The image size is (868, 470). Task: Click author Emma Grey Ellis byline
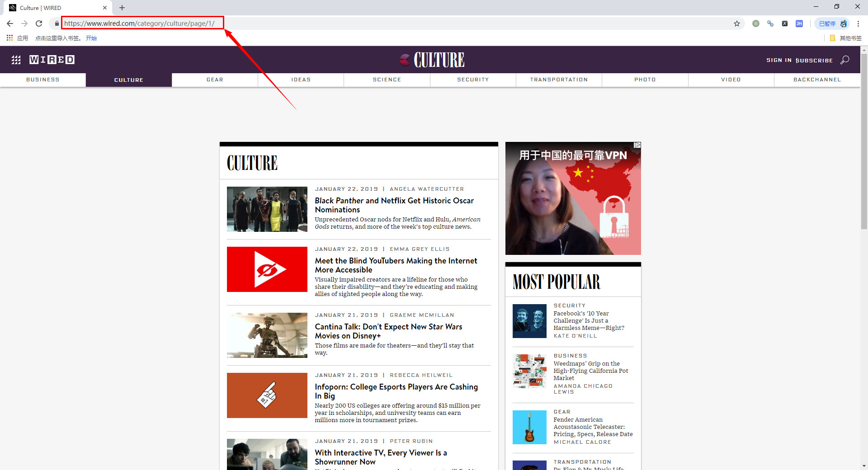[x=420, y=249]
